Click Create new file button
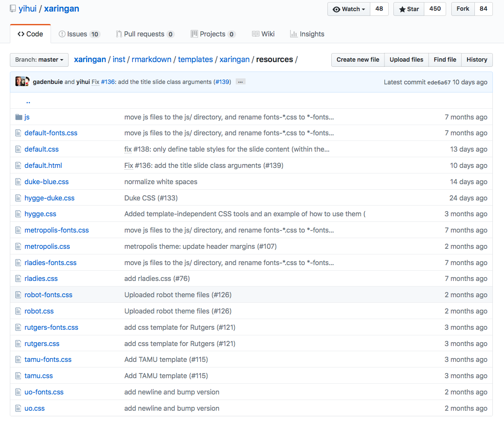This screenshot has height=430, width=504. point(358,60)
